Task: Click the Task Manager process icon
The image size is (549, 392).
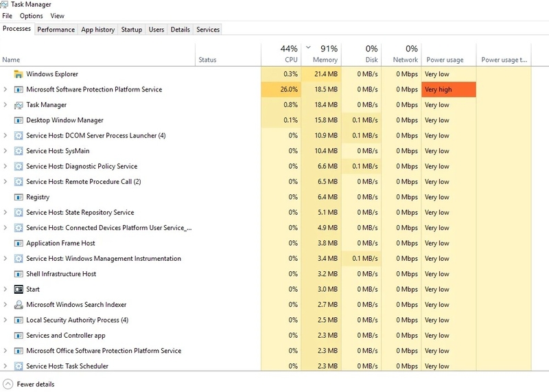Action: point(19,105)
